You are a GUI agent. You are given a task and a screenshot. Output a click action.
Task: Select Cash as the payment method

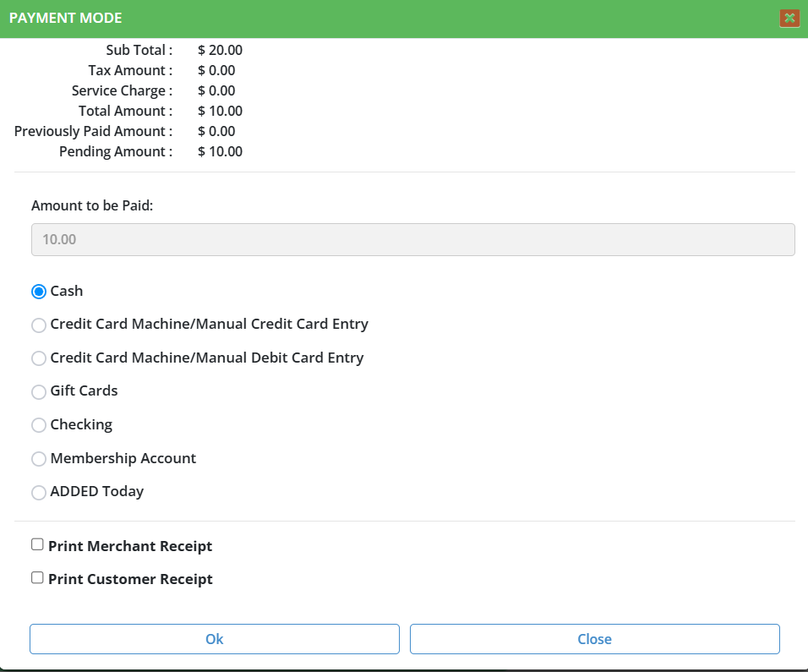pos(38,292)
